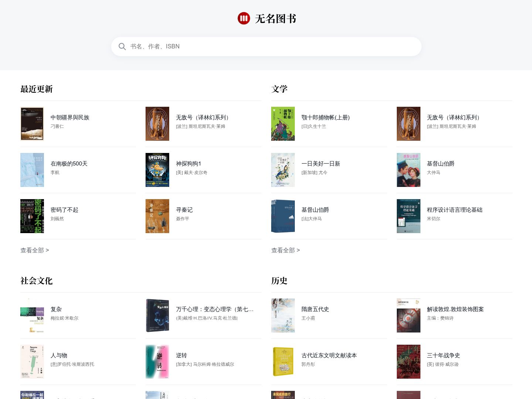This screenshot has width=532, height=399.
Task: View all under 最近更新
Action: tap(35, 250)
